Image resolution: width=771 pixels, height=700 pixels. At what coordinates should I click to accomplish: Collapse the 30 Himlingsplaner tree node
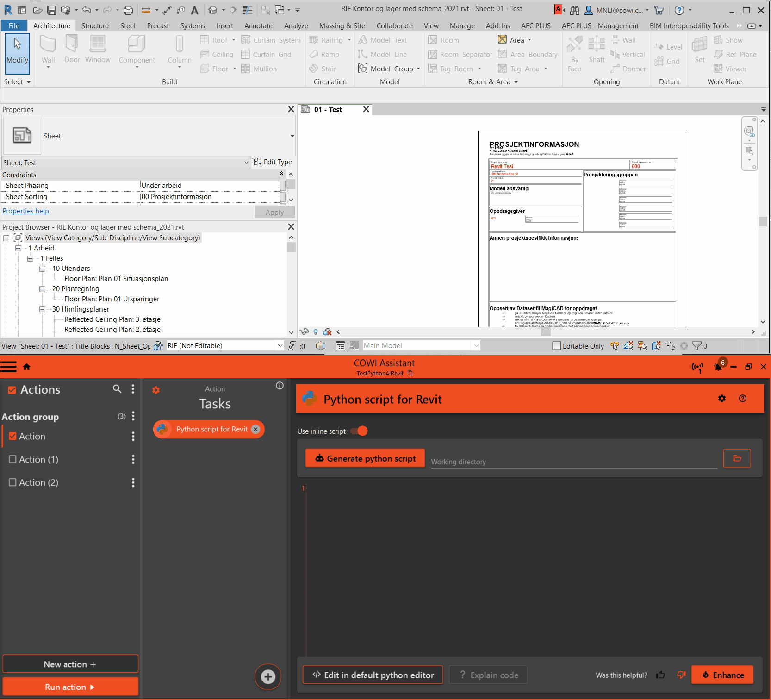[x=43, y=309]
